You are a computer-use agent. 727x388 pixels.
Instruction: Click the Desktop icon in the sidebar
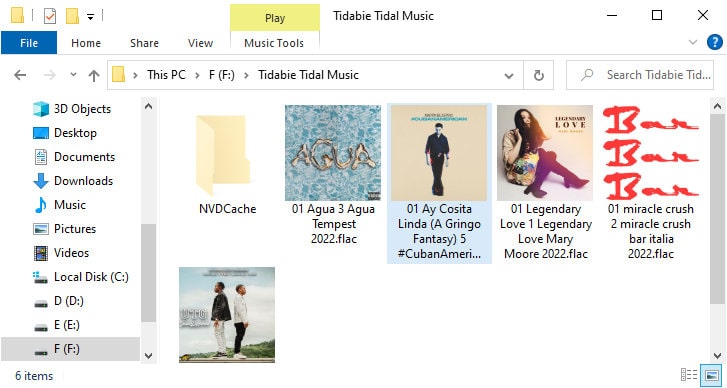pos(41,133)
